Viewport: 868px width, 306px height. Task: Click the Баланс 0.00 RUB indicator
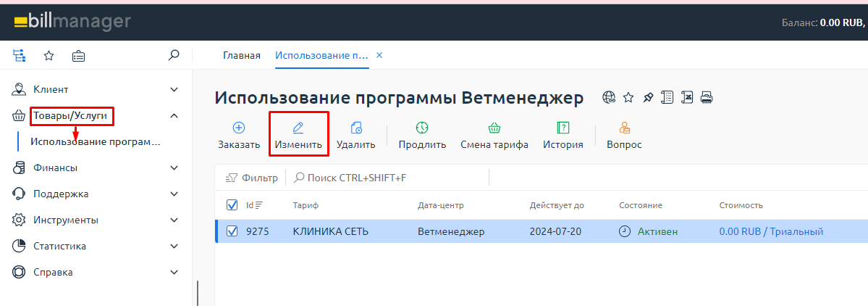pyautogui.click(x=823, y=22)
